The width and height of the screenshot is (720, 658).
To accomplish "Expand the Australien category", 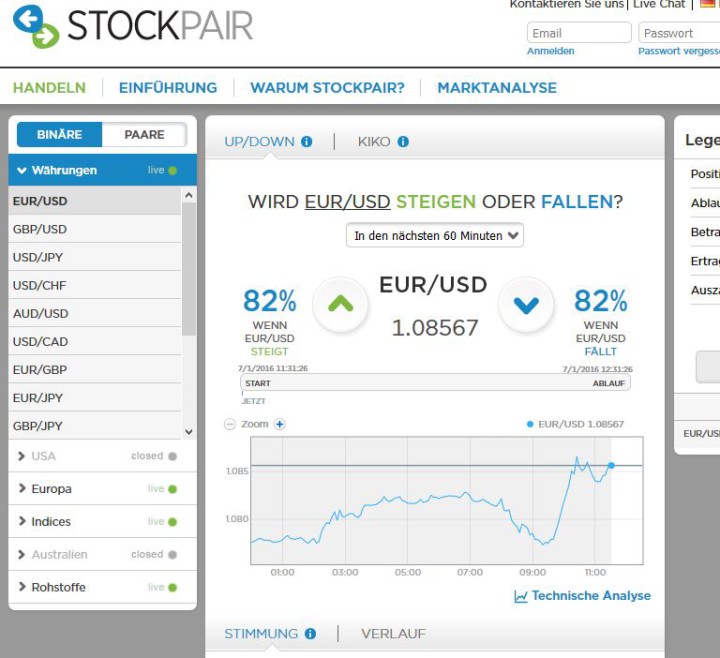I will click(102, 554).
